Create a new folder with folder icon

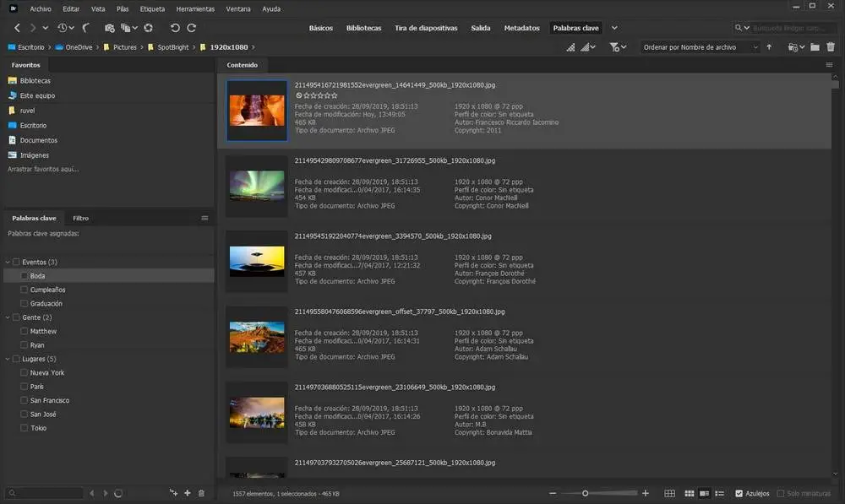tap(815, 47)
